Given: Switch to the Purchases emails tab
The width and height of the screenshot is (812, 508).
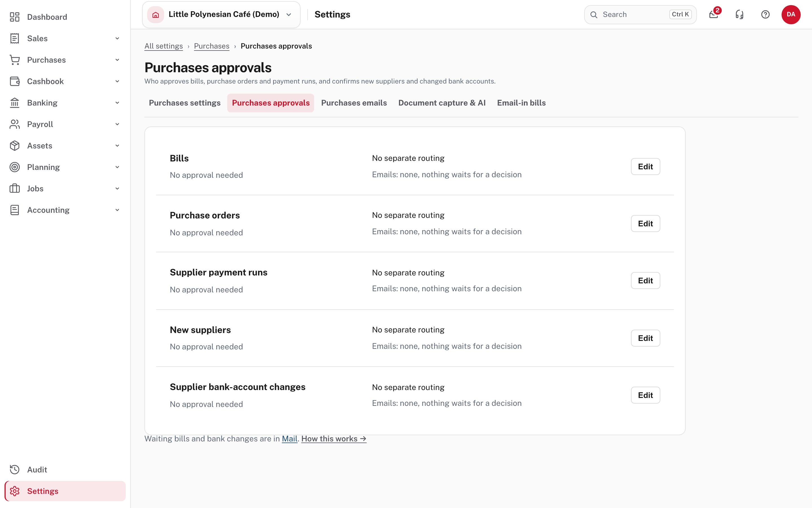Looking at the screenshot, I should pyautogui.click(x=354, y=103).
